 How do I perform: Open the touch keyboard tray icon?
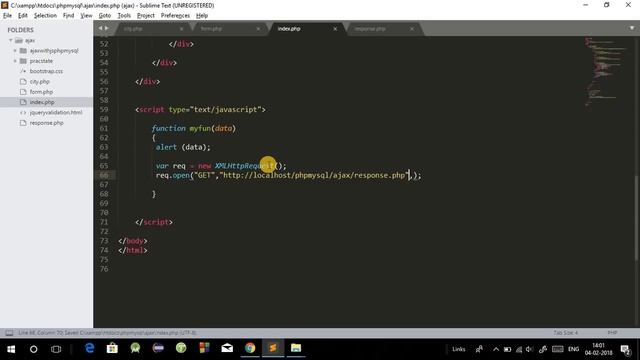[558, 349]
